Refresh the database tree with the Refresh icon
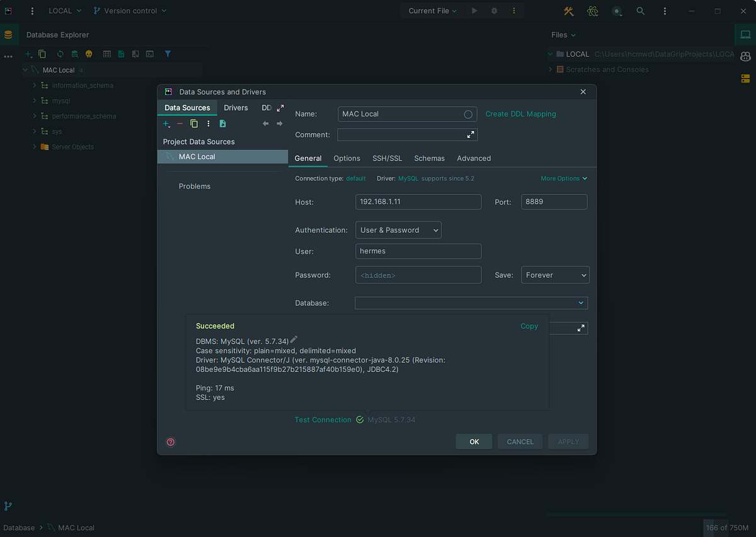This screenshot has width=756, height=537. coord(60,54)
